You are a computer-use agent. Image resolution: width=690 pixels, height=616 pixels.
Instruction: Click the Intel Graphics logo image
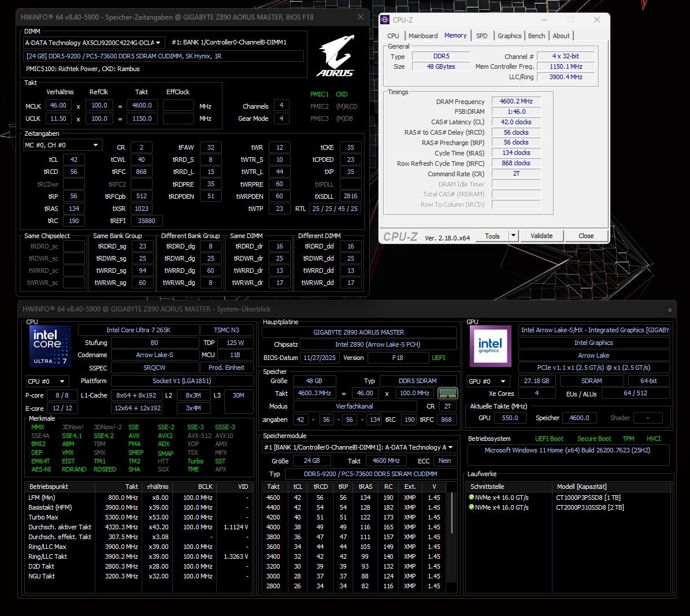pyautogui.click(x=490, y=346)
